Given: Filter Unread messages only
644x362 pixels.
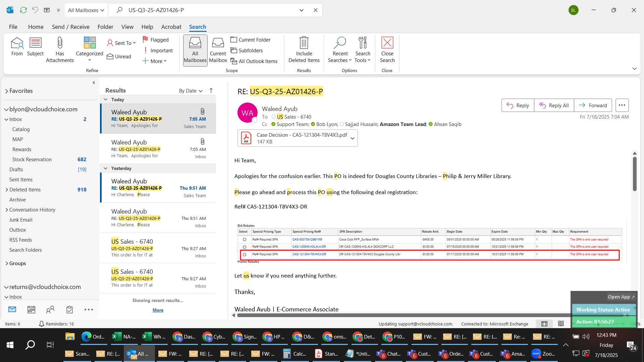Looking at the screenshot, I should (119, 56).
